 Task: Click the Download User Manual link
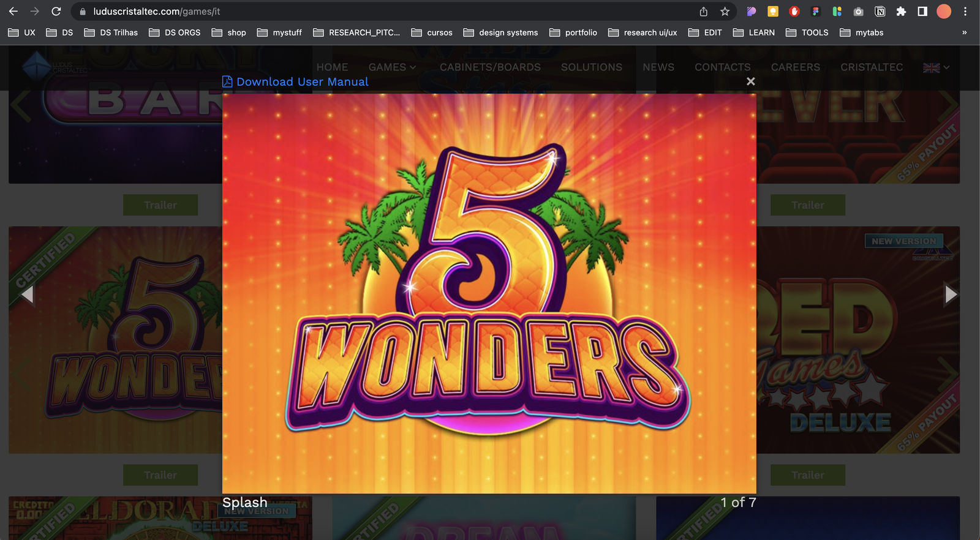click(x=303, y=81)
